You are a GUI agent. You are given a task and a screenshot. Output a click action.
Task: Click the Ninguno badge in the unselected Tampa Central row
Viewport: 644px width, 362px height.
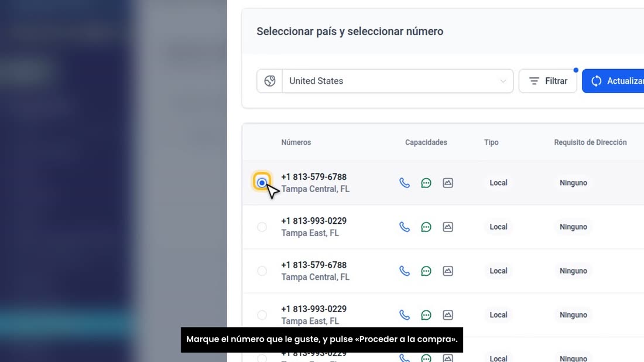[573, 271]
